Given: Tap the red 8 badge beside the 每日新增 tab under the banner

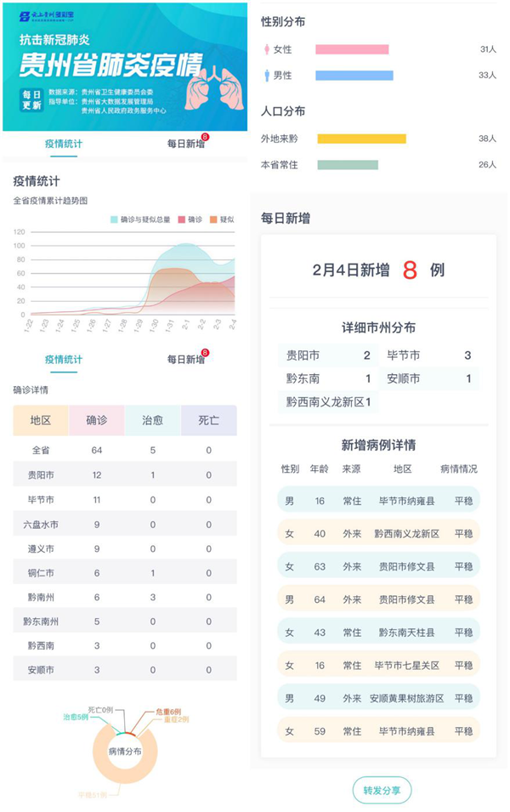Looking at the screenshot, I should 205,137.
